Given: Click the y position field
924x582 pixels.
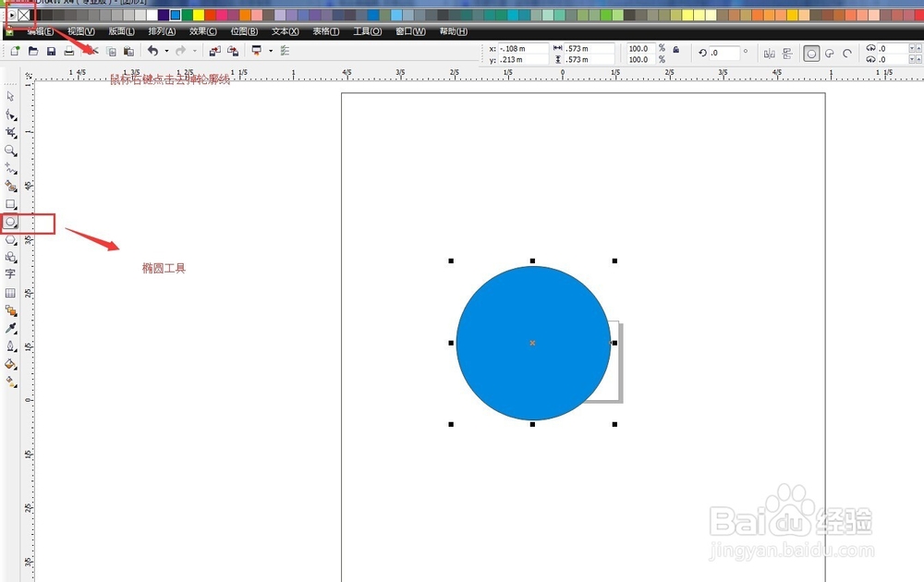Looking at the screenshot, I should click(523, 59).
